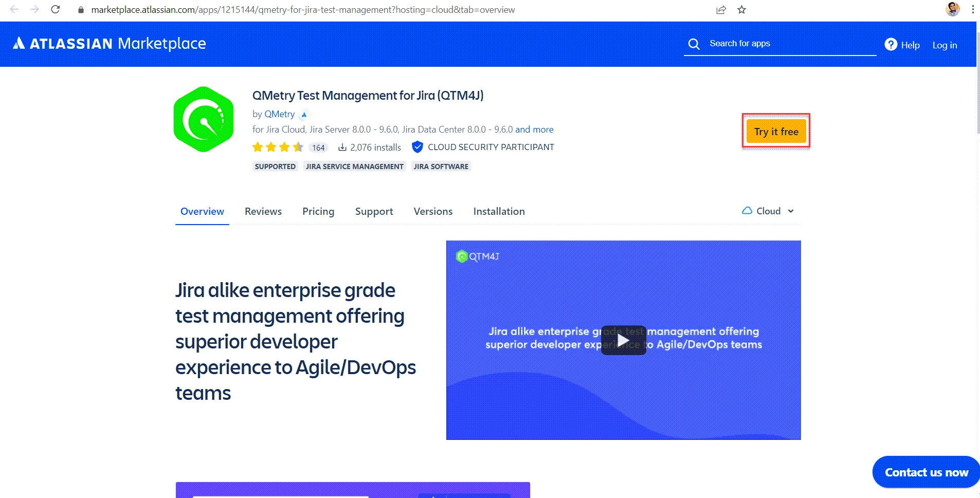Click the search magnifier icon
This screenshot has height=498, width=980.
(x=694, y=44)
